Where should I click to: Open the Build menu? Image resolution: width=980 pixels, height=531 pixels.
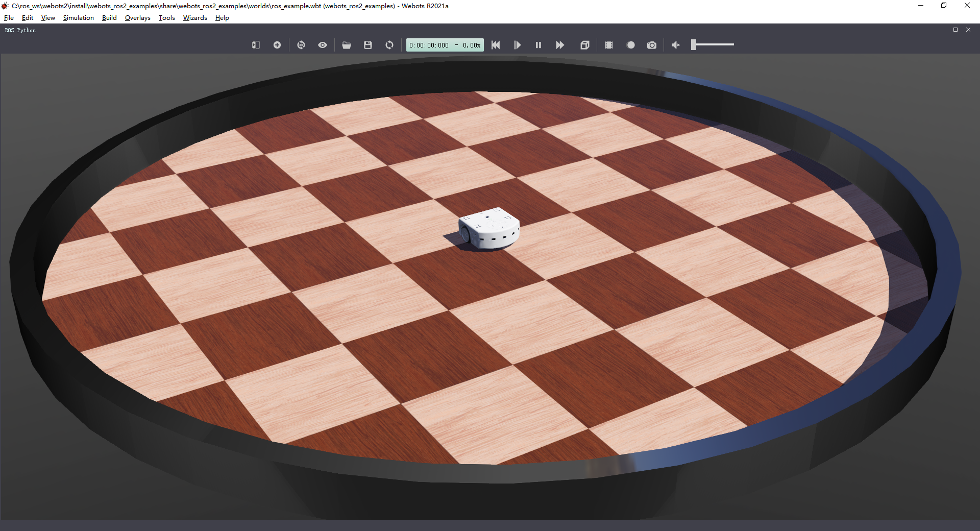(109, 17)
